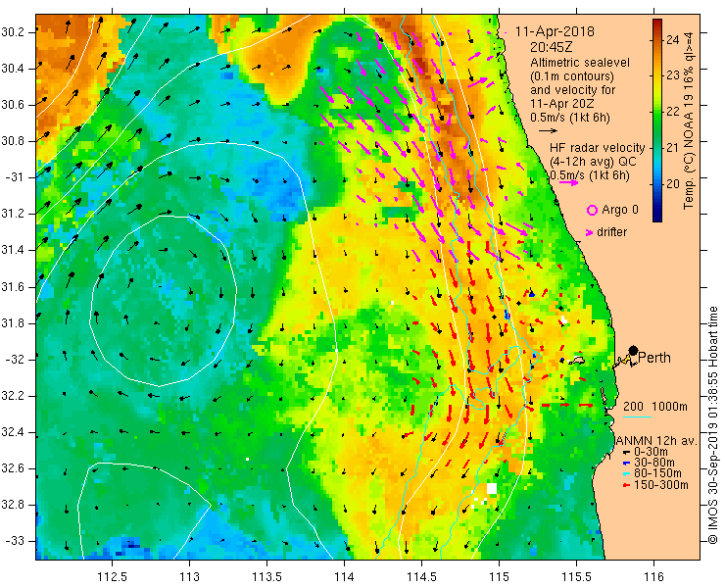Click the 24 label on temperature scale
Viewport: 725px width, 588px height.
click(x=673, y=39)
